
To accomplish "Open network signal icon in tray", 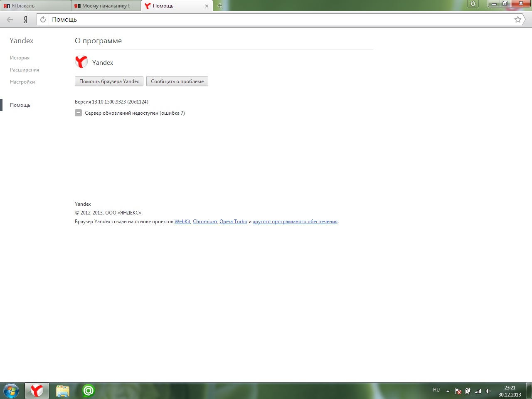I will point(478,391).
